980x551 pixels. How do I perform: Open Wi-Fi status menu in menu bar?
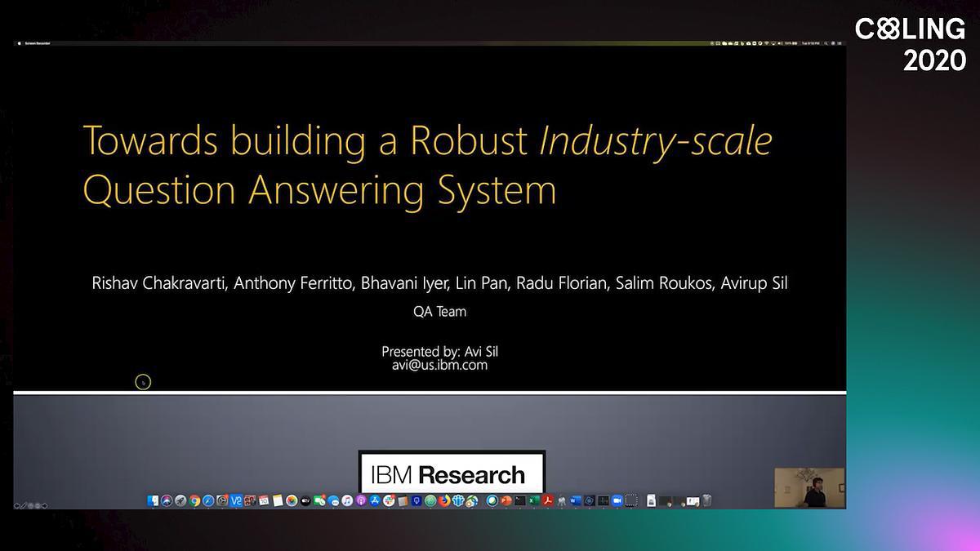(x=768, y=43)
